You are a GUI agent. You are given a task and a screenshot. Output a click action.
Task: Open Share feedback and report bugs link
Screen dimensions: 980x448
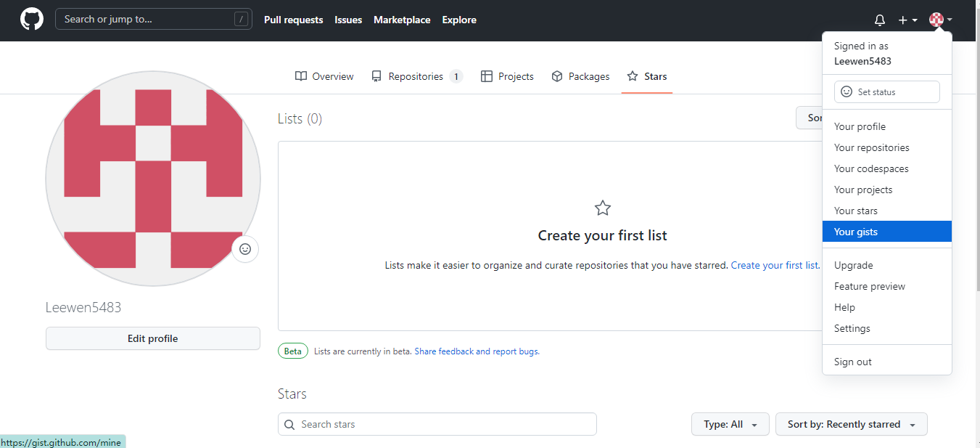(x=476, y=351)
